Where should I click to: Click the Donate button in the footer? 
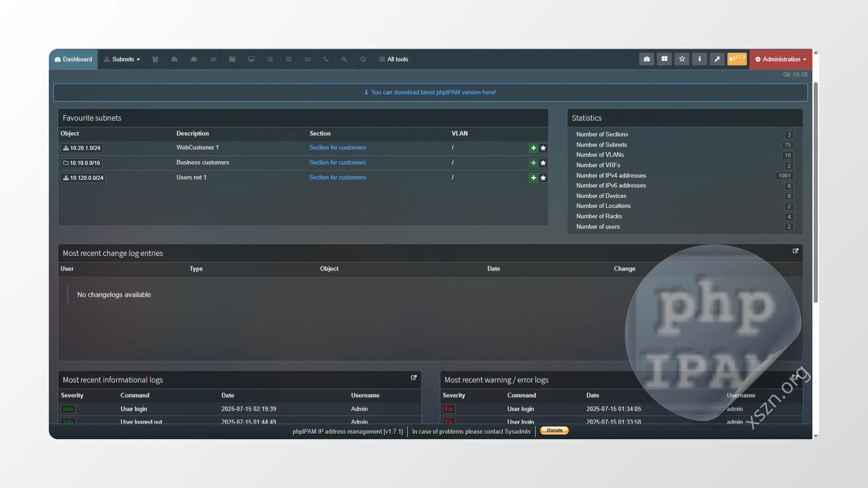(554, 431)
